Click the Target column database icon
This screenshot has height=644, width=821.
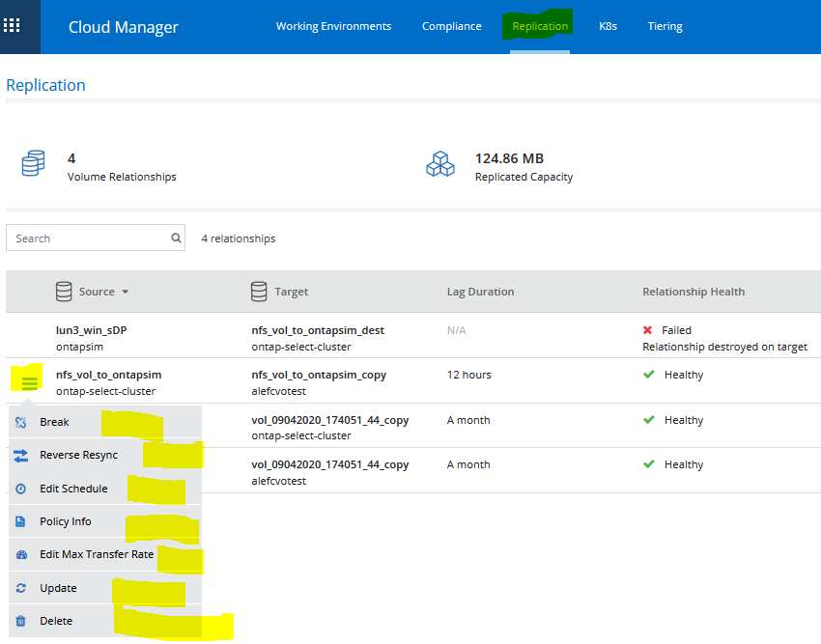259,292
